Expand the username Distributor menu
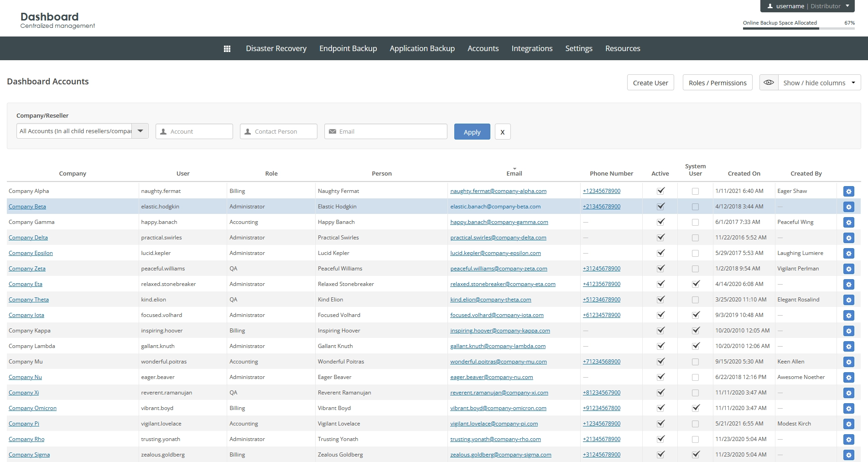The height and width of the screenshot is (462, 868). click(807, 6)
